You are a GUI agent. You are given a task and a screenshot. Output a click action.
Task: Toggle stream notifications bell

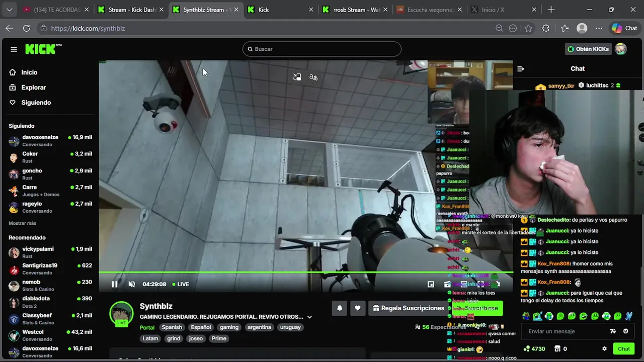[x=340, y=308]
